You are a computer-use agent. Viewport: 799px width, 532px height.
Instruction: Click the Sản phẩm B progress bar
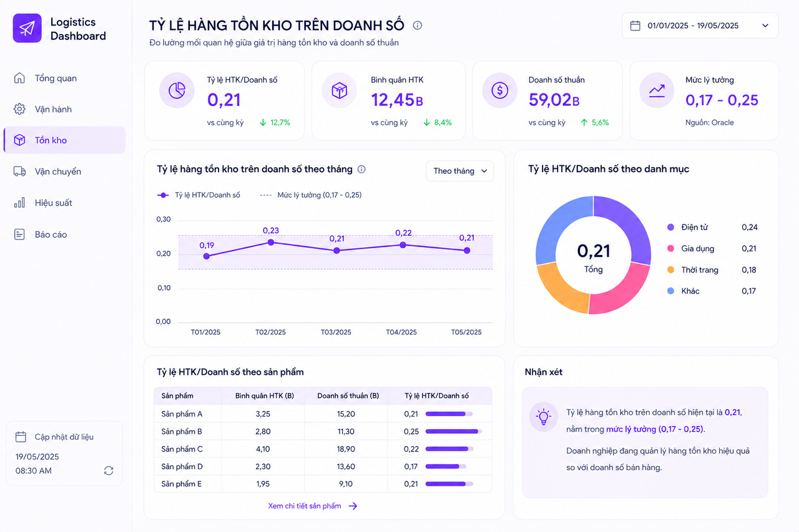click(454, 432)
